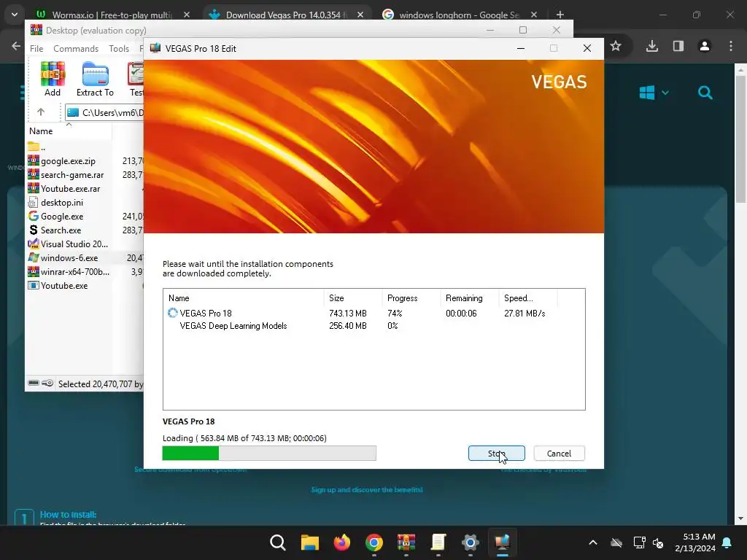
Task: Open Firefox from taskbar
Action: (342, 542)
